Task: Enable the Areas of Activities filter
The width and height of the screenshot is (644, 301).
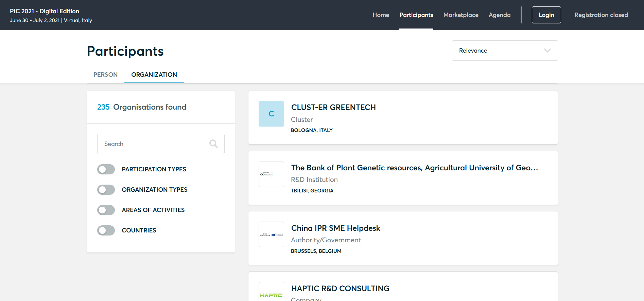Action: 106,210
